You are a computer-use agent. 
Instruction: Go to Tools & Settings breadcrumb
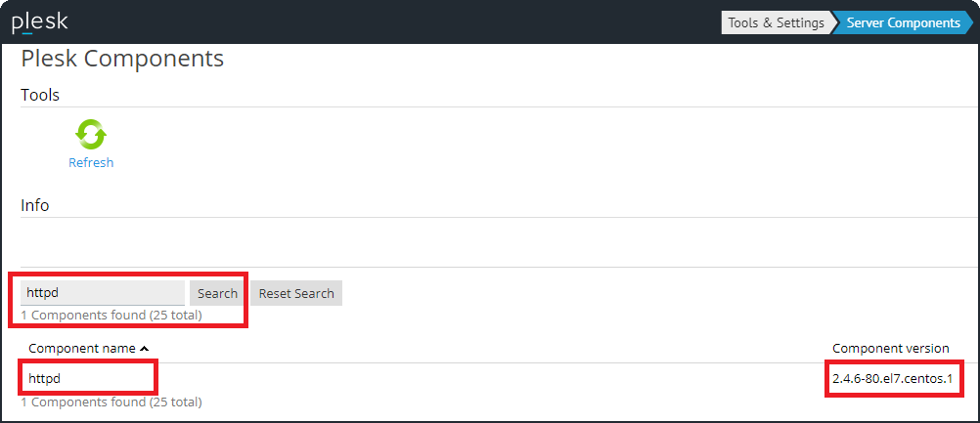pyautogui.click(x=777, y=22)
